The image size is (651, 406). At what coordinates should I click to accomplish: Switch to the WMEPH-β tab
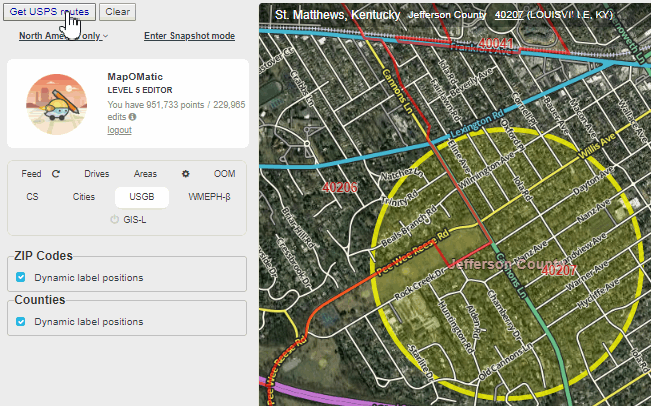click(209, 197)
